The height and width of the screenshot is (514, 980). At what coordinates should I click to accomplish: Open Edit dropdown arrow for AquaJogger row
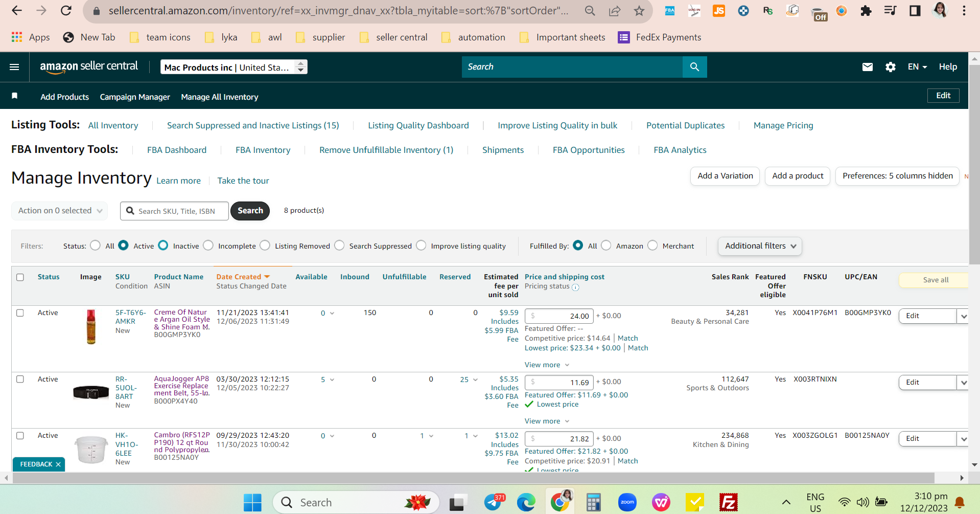[x=963, y=383]
